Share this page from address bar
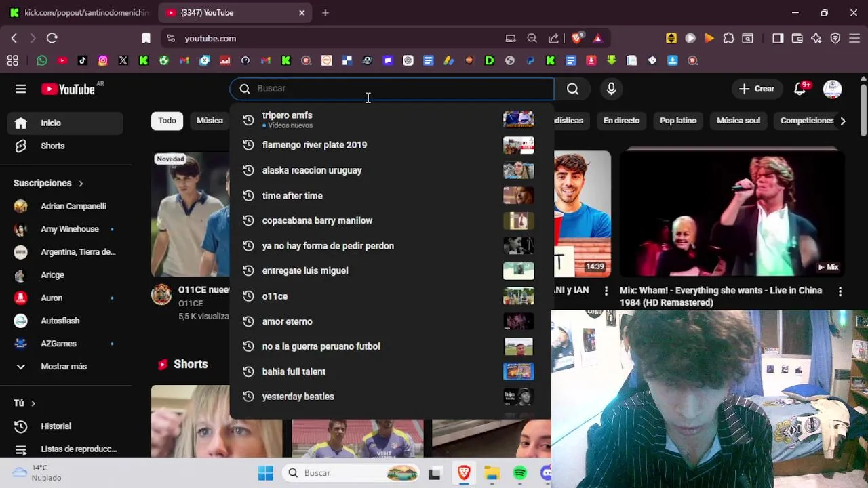The image size is (868, 488). 554,39
